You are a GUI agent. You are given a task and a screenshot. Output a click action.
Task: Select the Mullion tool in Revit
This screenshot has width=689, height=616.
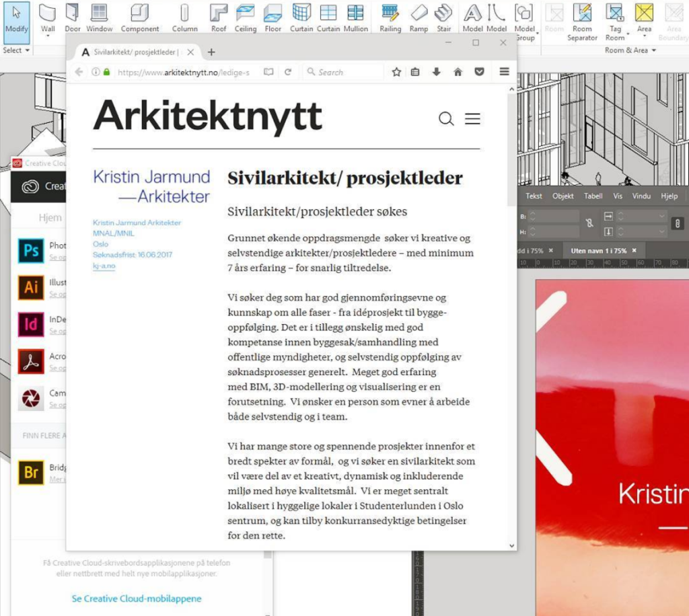355,18
